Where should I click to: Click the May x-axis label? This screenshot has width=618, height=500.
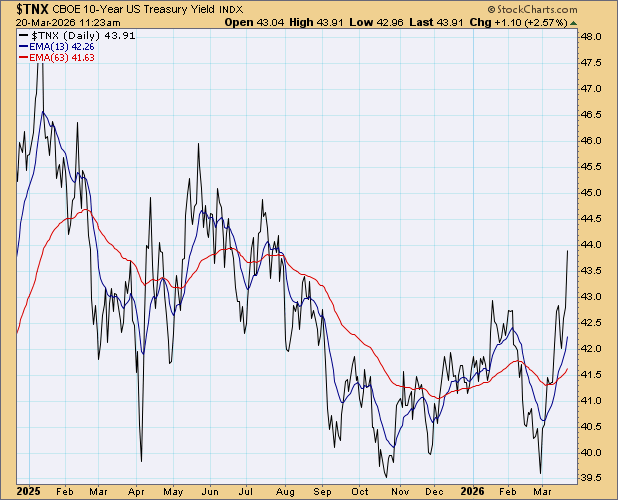(x=173, y=492)
